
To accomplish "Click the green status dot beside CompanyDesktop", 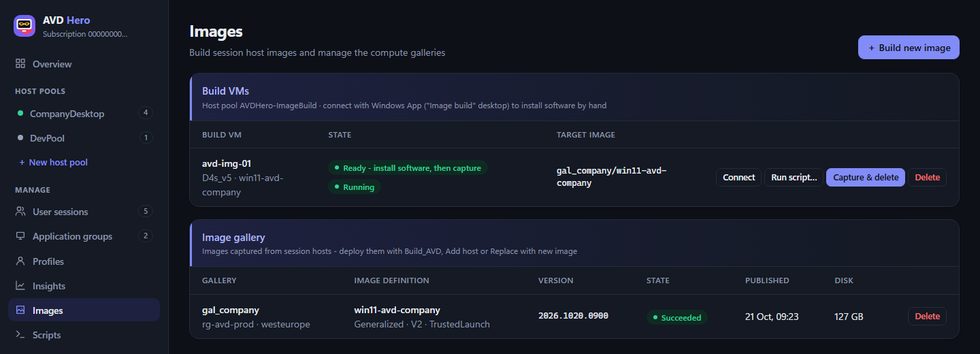I will coord(20,114).
